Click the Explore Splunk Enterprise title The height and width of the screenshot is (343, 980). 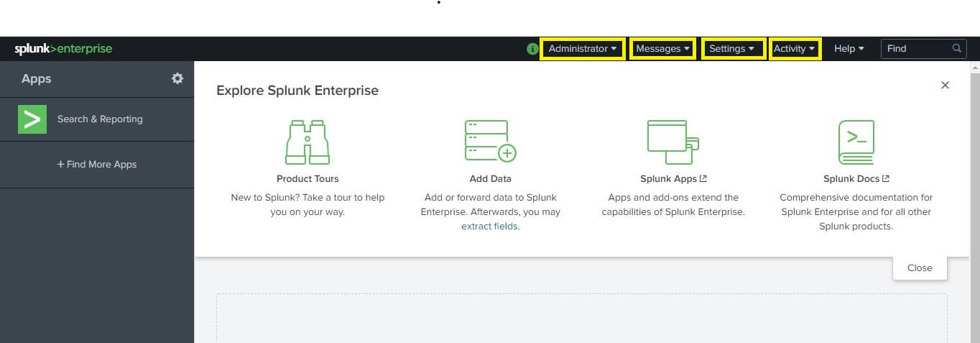(x=297, y=91)
